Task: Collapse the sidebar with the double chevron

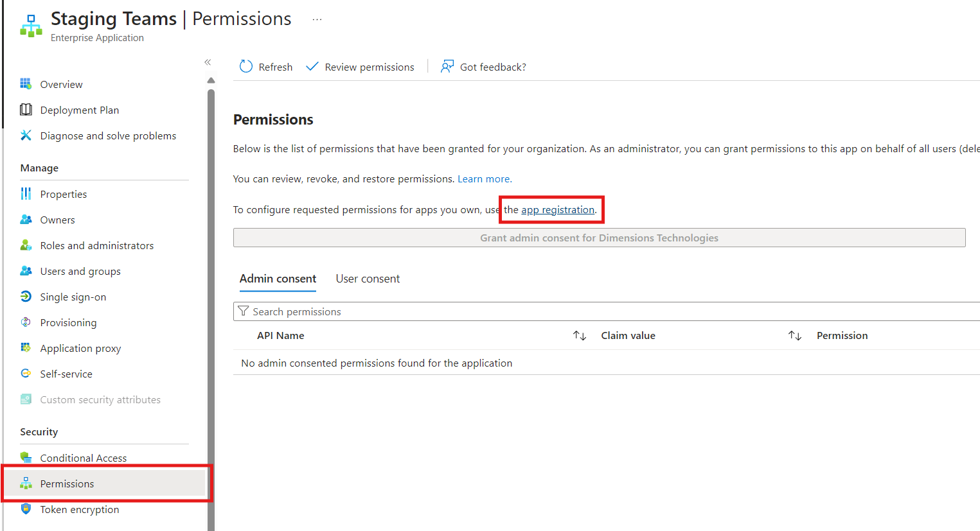Action: (208, 62)
